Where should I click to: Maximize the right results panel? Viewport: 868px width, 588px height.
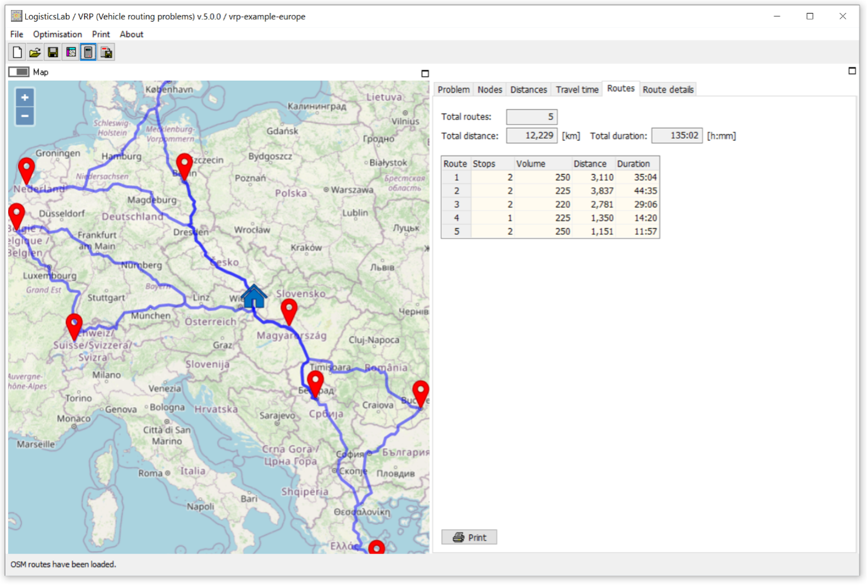click(x=852, y=71)
